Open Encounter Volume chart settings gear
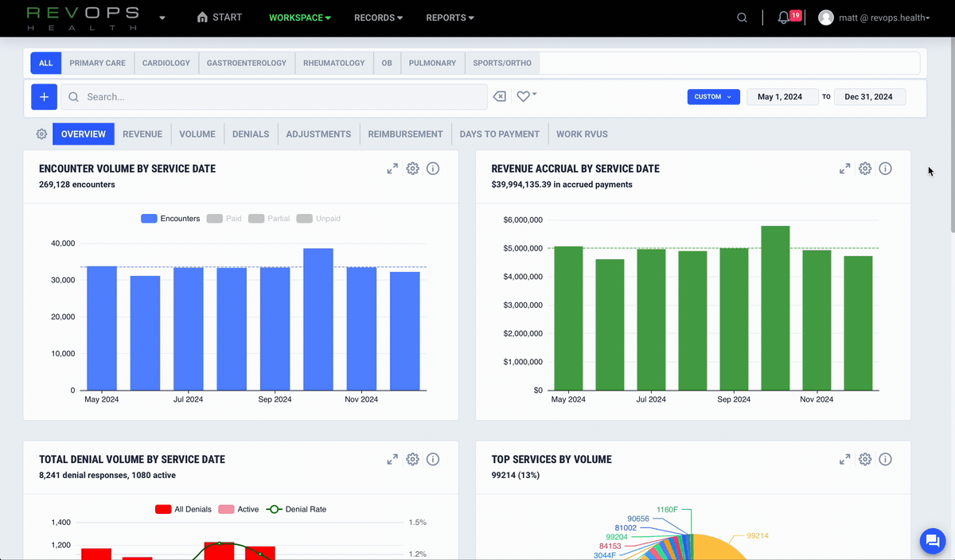955x560 pixels. click(x=412, y=169)
